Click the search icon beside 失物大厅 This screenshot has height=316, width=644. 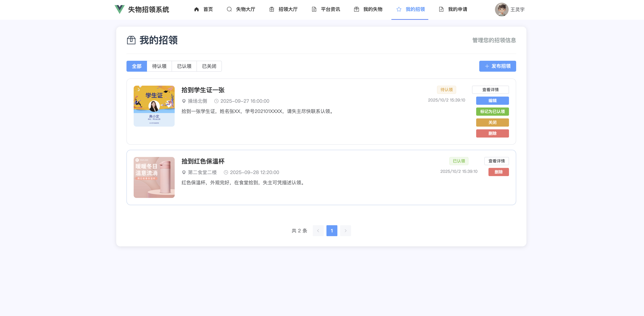point(229,10)
